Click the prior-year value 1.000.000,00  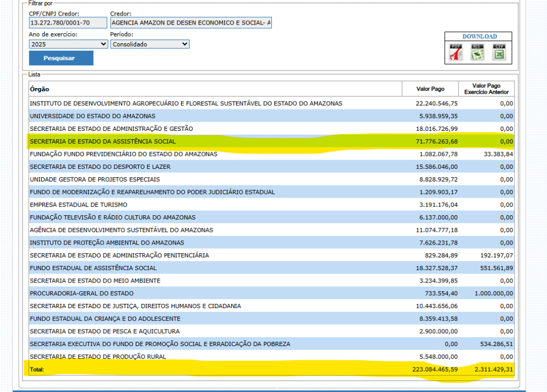tap(494, 293)
